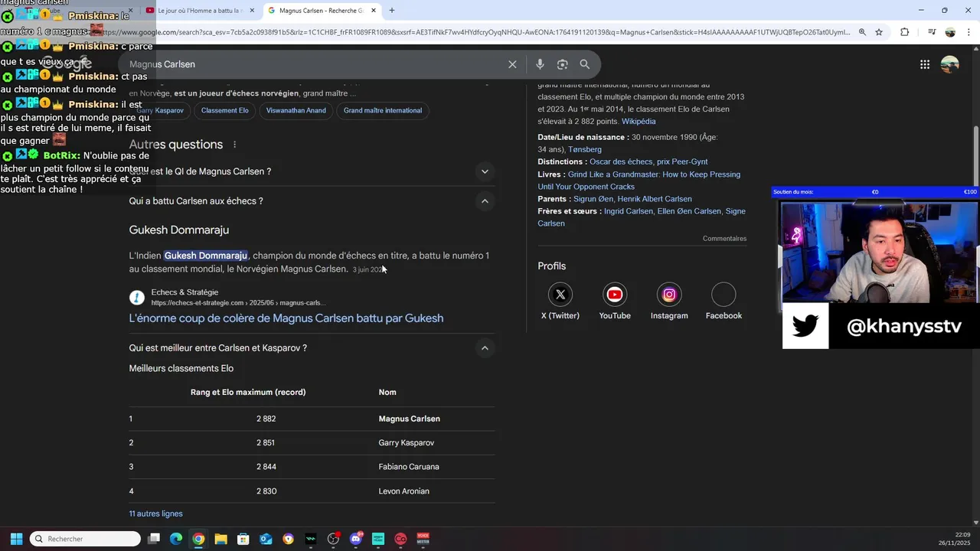Click 'Levon Aronian' table row name

[404, 491]
